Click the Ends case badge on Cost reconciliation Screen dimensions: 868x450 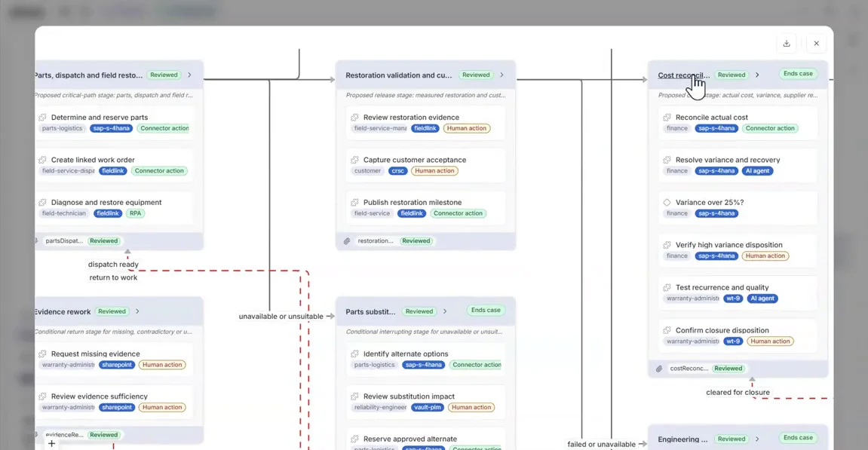(x=798, y=74)
